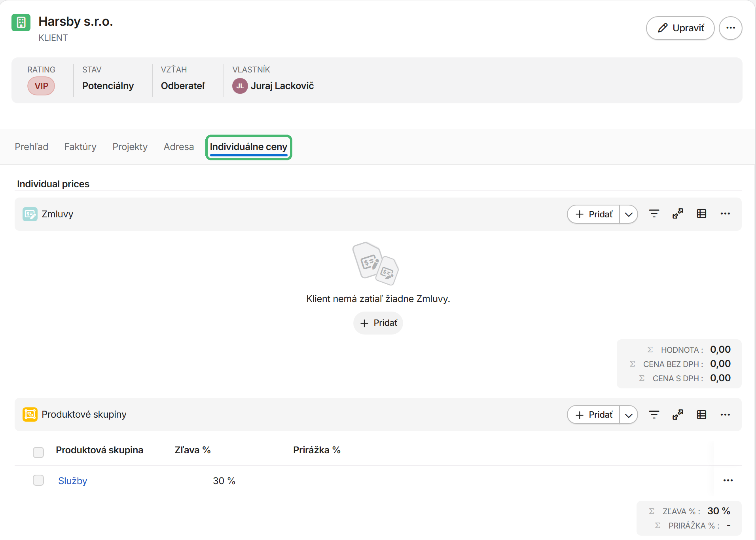The image size is (756, 540).
Task: Click the owner name Juraj Lackovič
Action: click(x=282, y=86)
